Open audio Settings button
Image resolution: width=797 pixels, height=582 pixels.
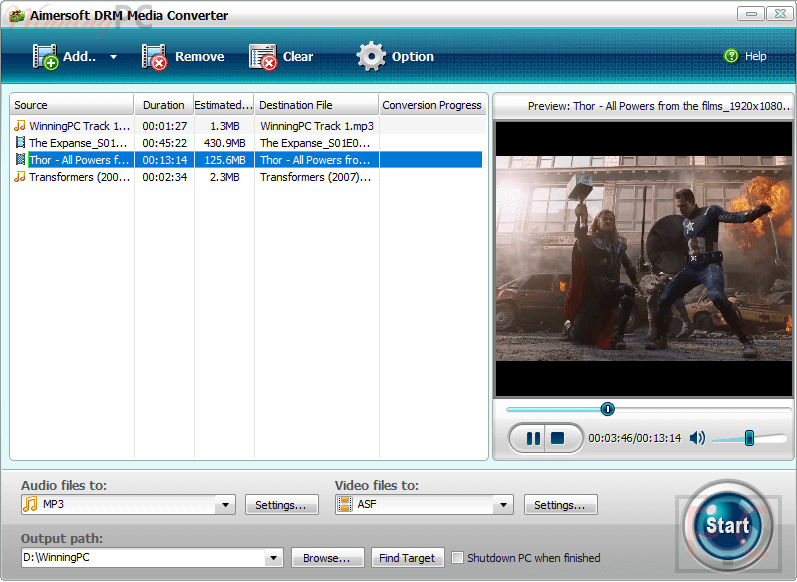pyautogui.click(x=282, y=505)
